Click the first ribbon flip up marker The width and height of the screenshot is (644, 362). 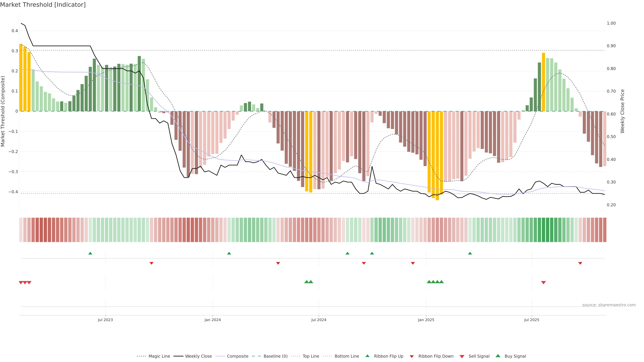pos(90,253)
